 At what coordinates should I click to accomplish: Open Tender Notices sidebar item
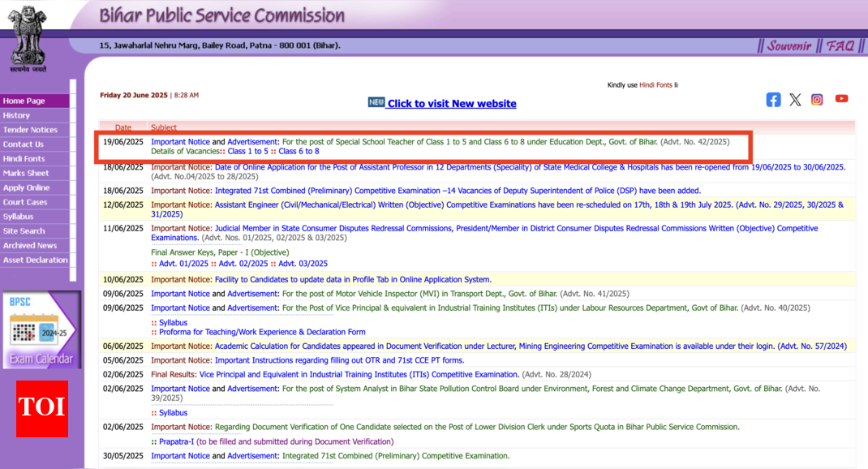point(30,130)
